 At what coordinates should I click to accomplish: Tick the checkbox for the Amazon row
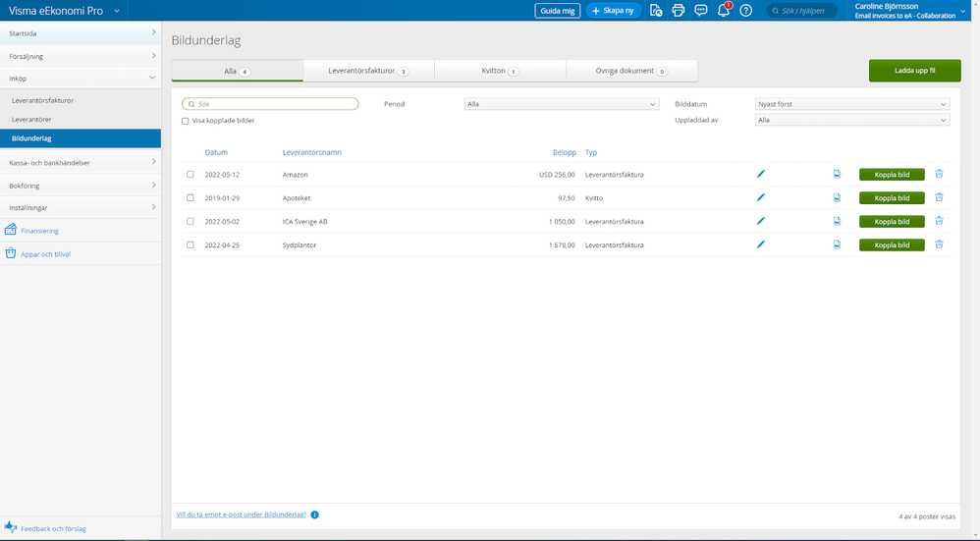(191, 175)
